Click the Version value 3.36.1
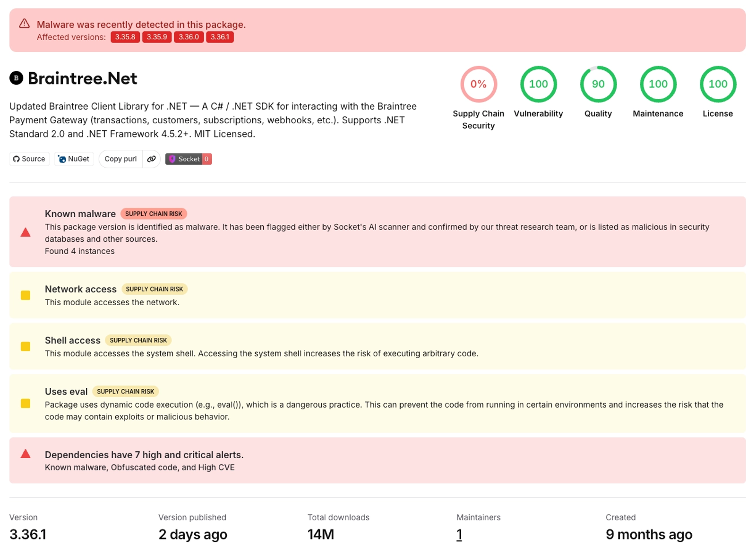 28,534
